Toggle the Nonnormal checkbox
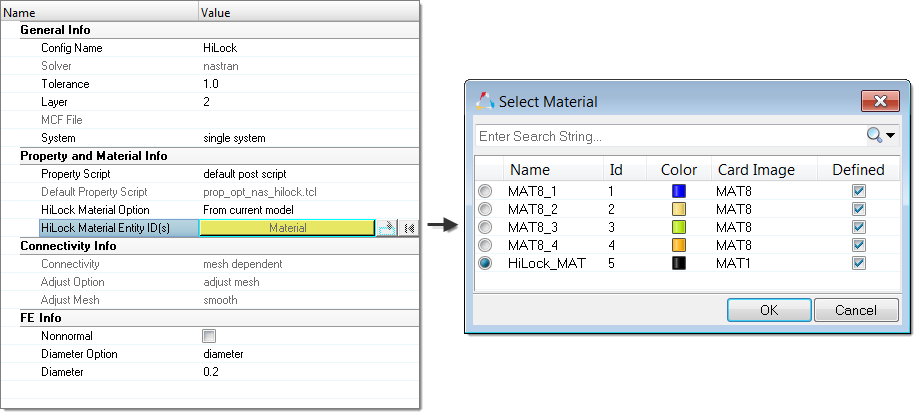 point(209,336)
